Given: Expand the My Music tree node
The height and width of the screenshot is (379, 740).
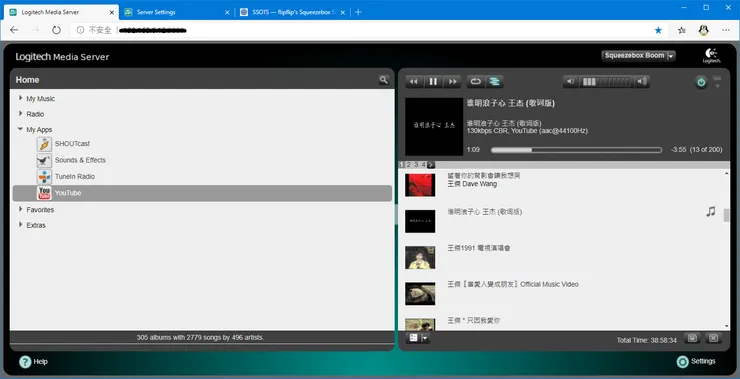Looking at the screenshot, I should (x=20, y=98).
